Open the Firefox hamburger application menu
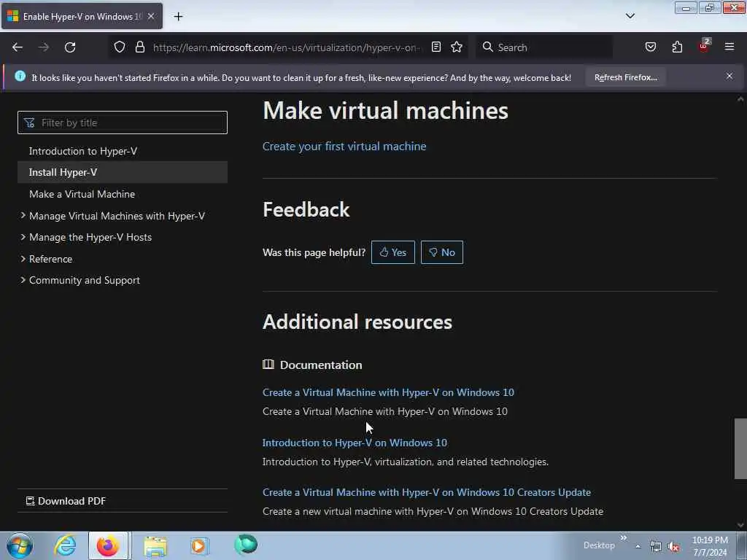 [729, 47]
